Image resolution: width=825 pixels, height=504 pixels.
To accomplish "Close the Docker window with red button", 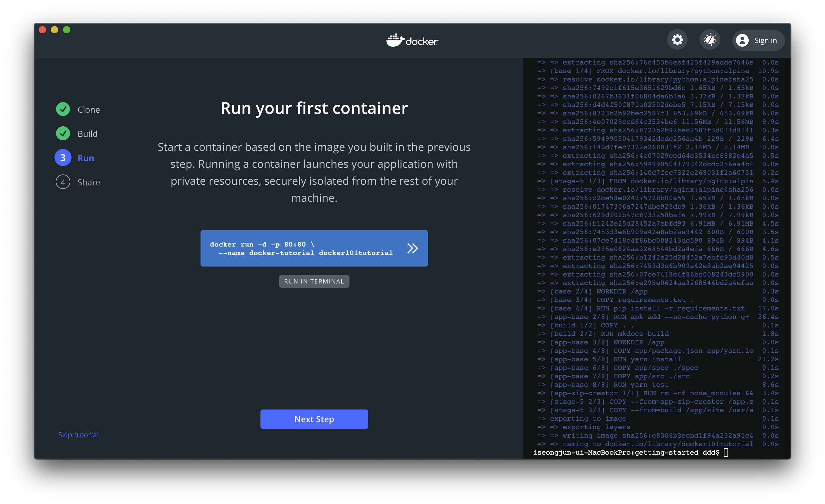I will point(42,30).
